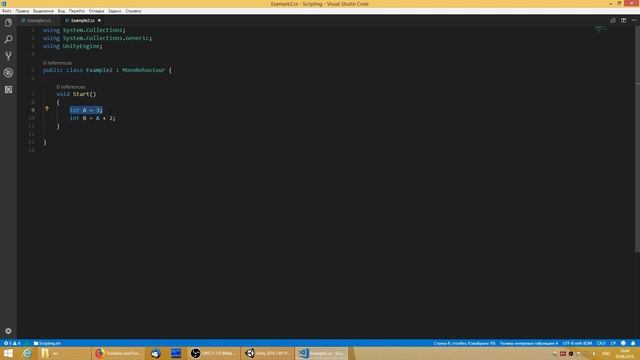
Task: Open the Файл menu
Action: (7, 11)
